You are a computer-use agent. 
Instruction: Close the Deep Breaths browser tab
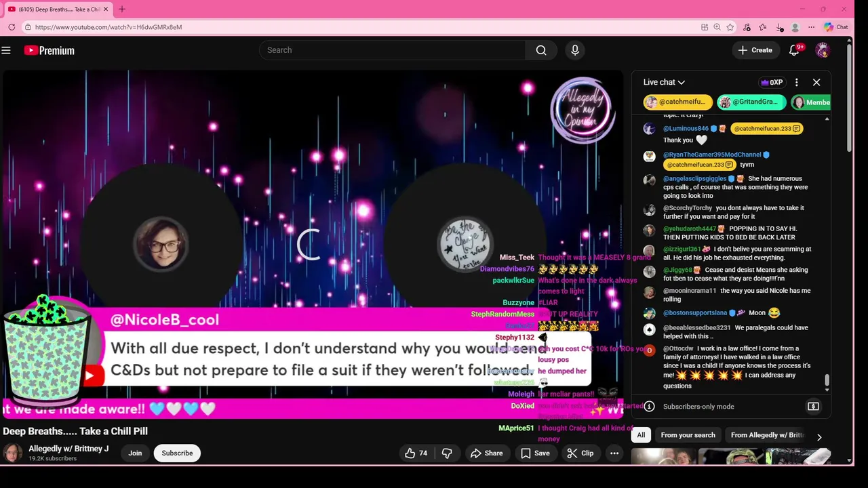pyautogui.click(x=106, y=9)
